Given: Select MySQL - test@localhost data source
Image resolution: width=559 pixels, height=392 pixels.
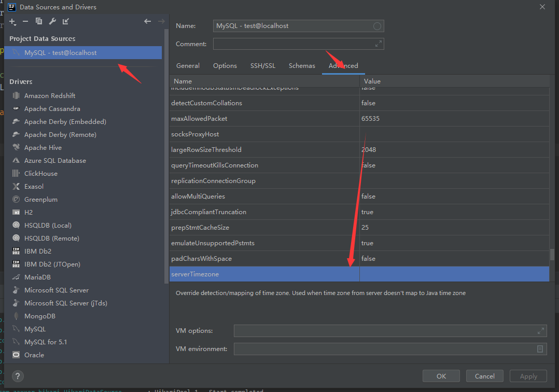Looking at the screenshot, I should pyautogui.click(x=83, y=53).
